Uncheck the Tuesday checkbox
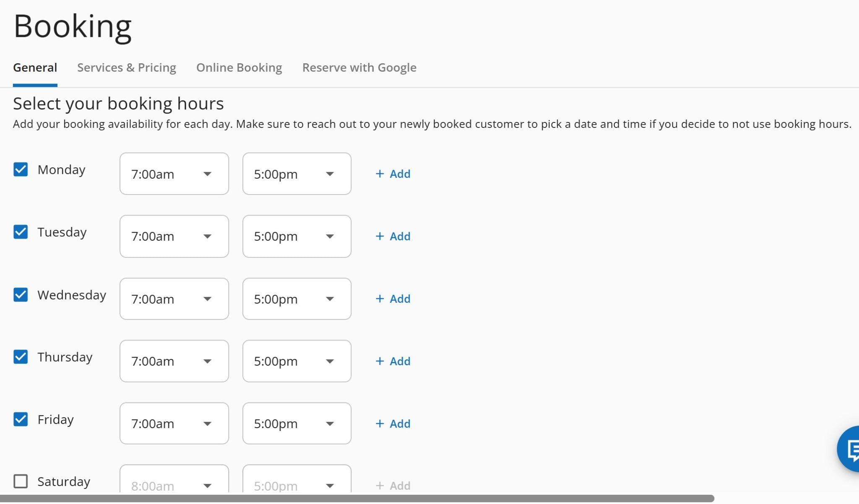 [21, 232]
